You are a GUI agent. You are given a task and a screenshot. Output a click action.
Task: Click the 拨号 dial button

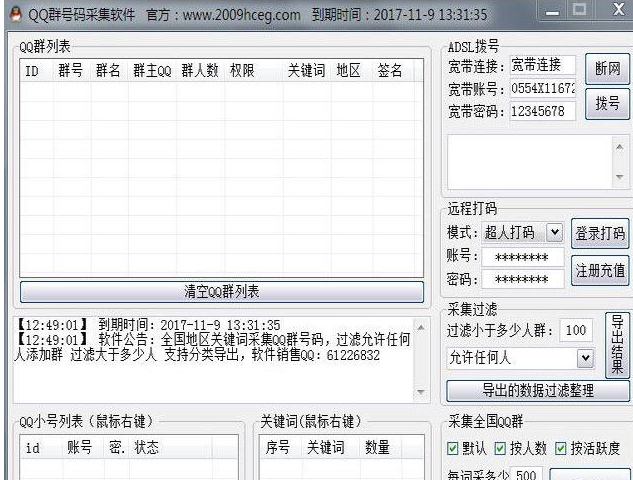(x=607, y=103)
